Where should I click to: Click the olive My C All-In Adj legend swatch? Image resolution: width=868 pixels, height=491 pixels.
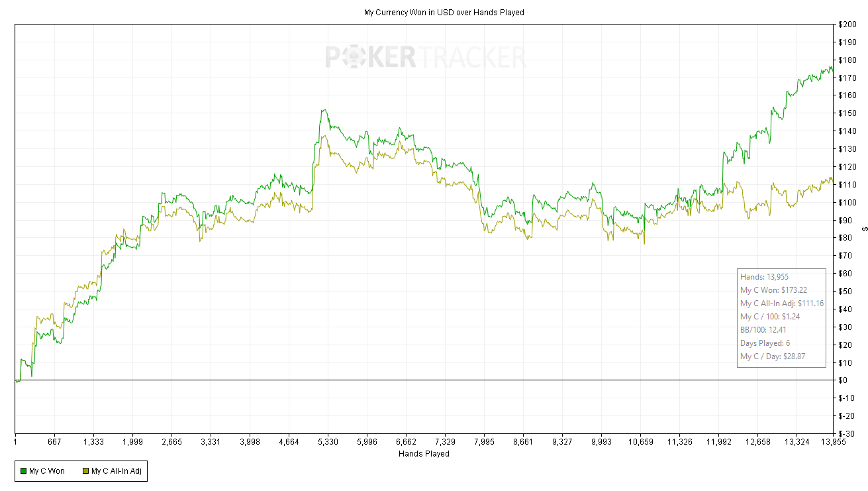(86, 471)
